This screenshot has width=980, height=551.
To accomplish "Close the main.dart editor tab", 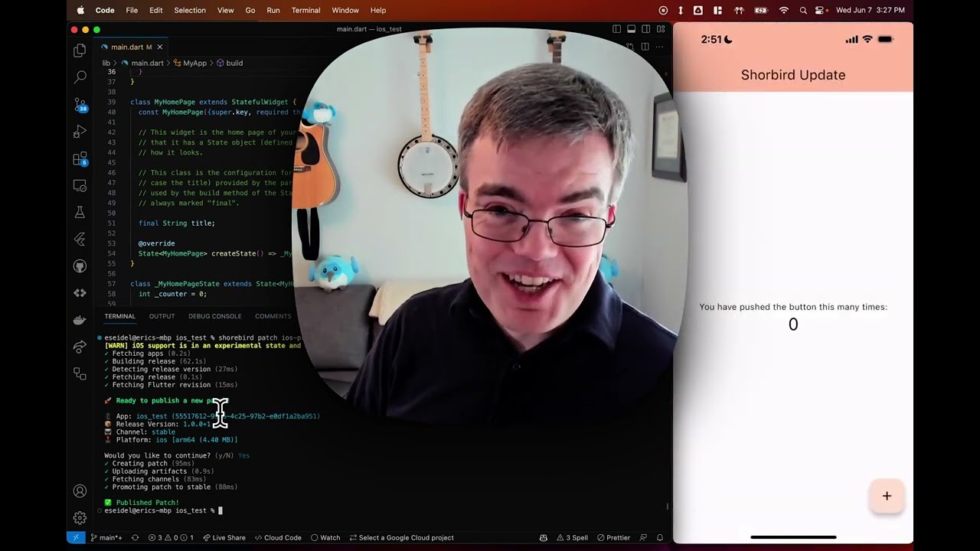I will pos(159,47).
